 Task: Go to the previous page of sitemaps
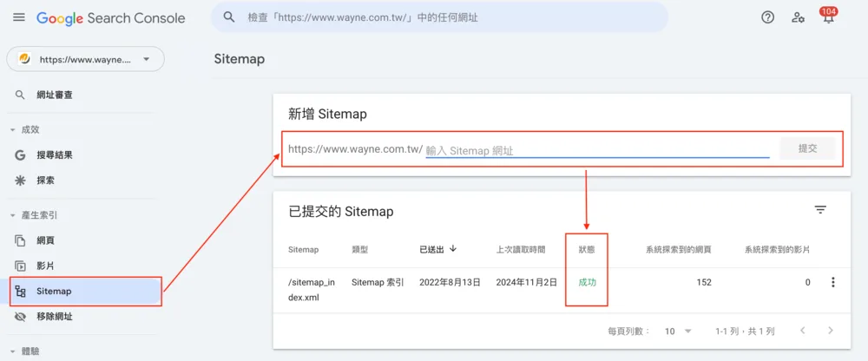tap(803, 331)
